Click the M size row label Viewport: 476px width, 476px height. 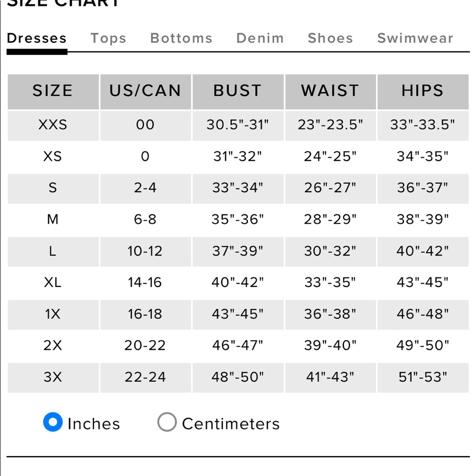[52, 219]
